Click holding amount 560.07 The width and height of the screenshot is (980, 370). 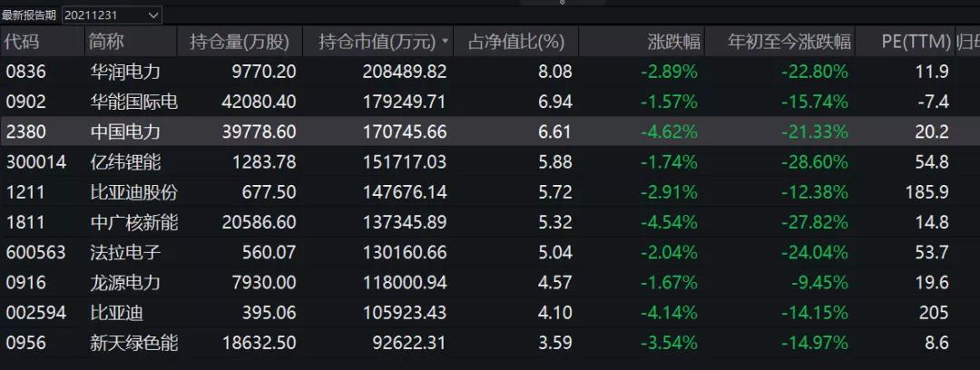269,252
